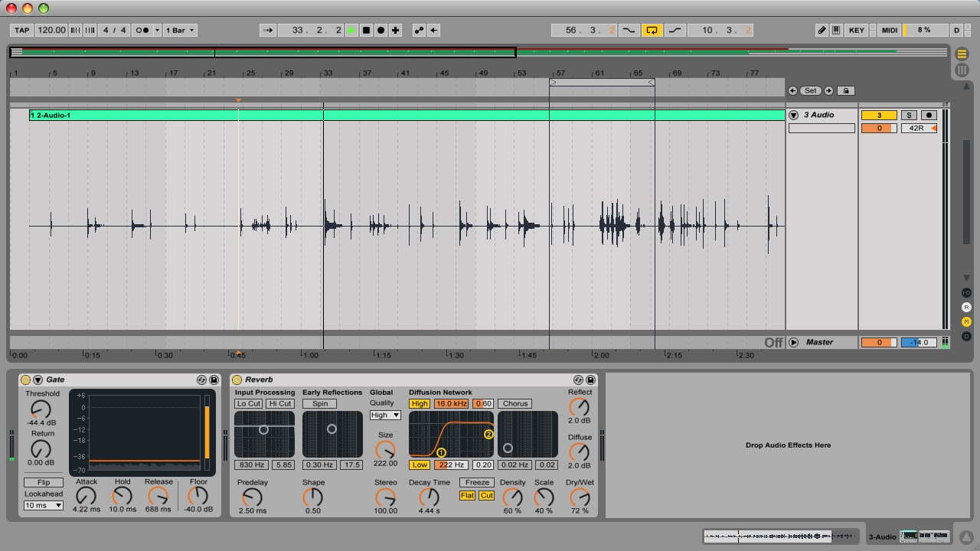Show the I-O section selector
The width and height of the screenshot is (980, 551).
pos(966,293)
